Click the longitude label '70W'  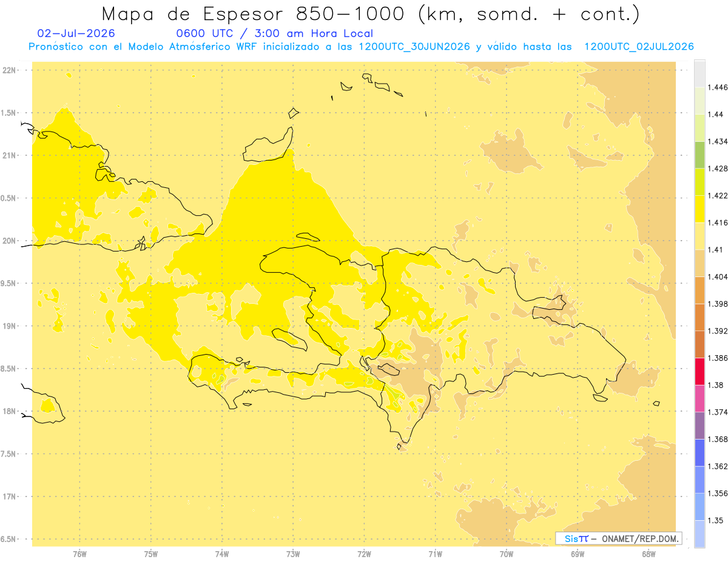tap(507, 554)
